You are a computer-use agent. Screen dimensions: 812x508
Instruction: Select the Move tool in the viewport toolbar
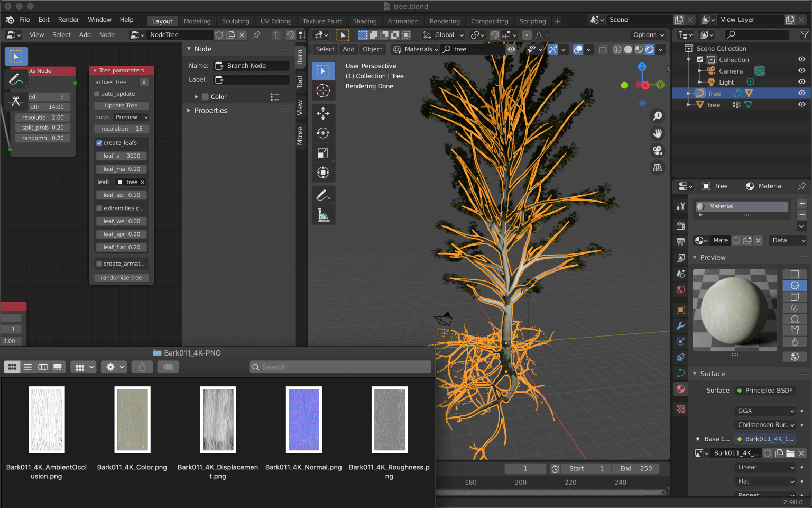(324, 113)
